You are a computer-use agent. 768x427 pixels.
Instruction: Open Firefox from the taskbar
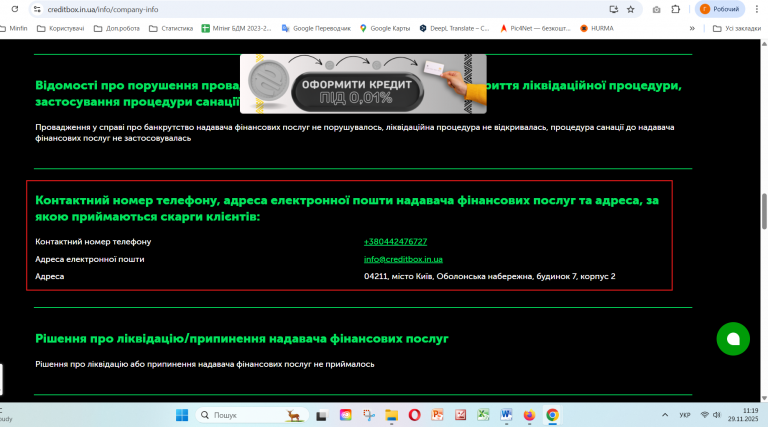(x=529, y=415)
